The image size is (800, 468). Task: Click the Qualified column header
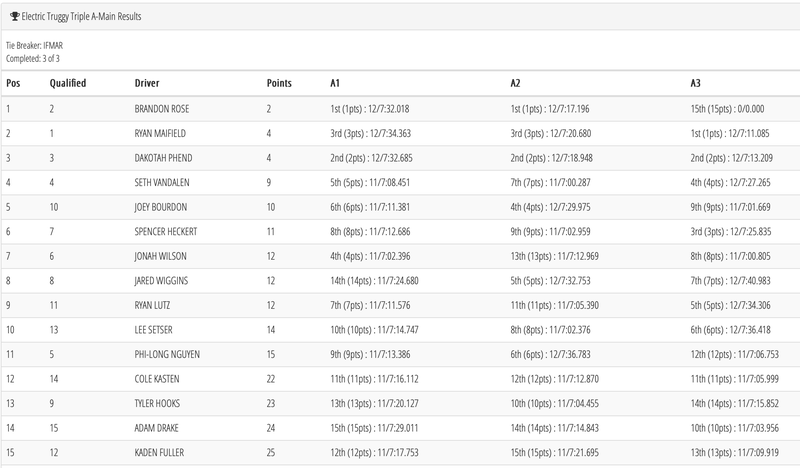67,82
